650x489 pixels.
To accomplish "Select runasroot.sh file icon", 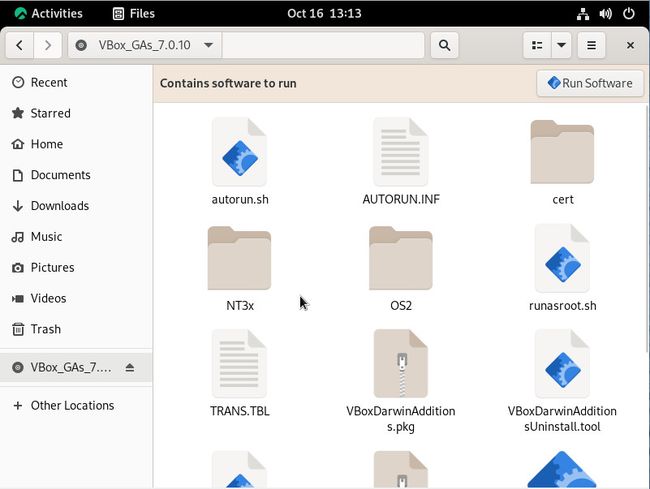I will [562, 258].
